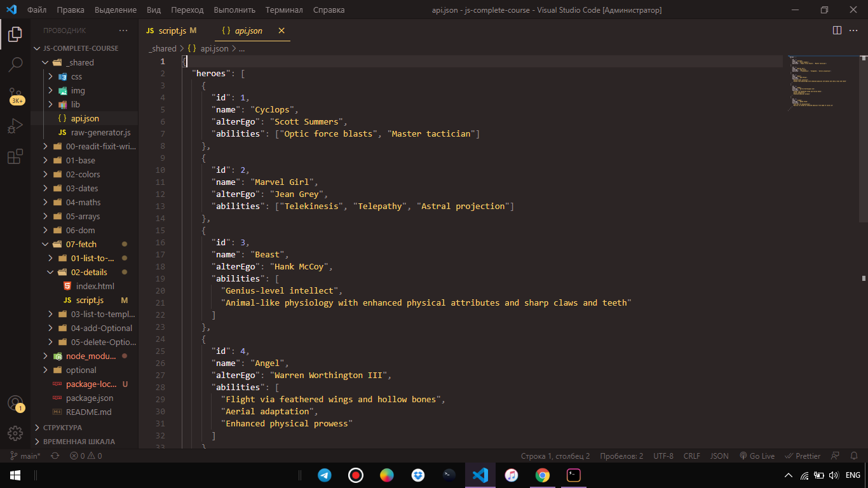The width and height of the screenshot is (868, 488).
Task: Expand the ВРЕМЕННАЯ ШКАЛА timeline section
Action: click(79, 442)
